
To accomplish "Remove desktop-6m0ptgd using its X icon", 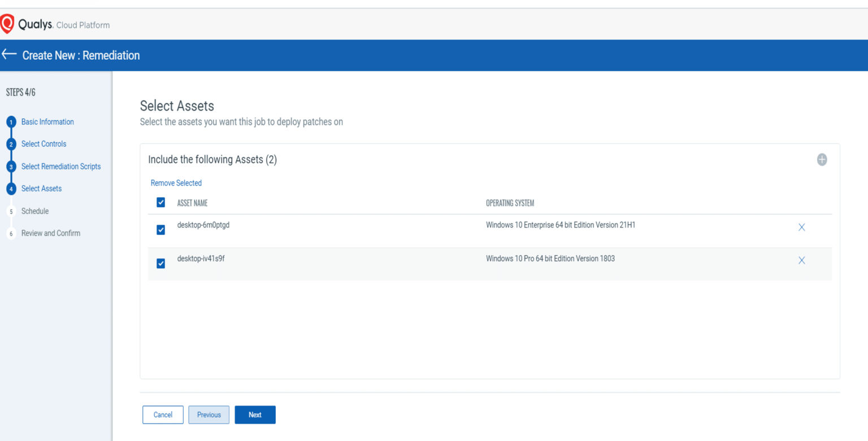I will click(x=802, y=227).
